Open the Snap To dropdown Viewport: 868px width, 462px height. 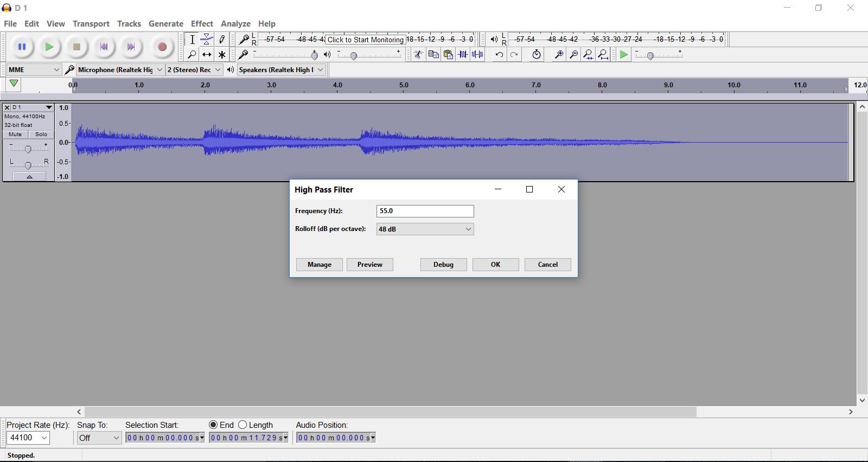98,438
